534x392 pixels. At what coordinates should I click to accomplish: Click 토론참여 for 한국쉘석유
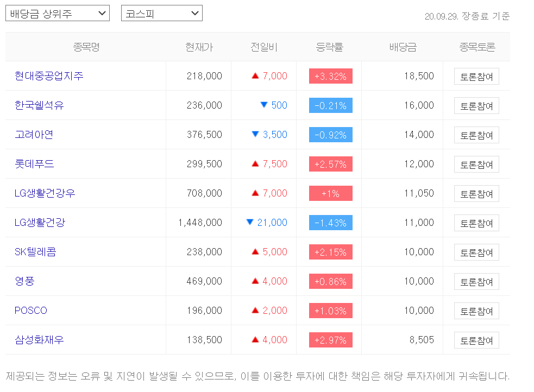coord(476,105)
